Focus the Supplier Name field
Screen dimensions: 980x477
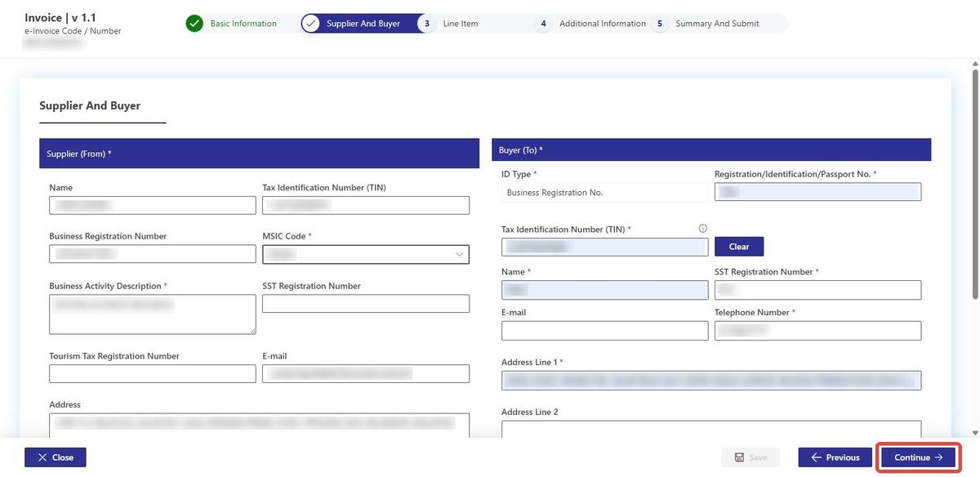(153, 205)
